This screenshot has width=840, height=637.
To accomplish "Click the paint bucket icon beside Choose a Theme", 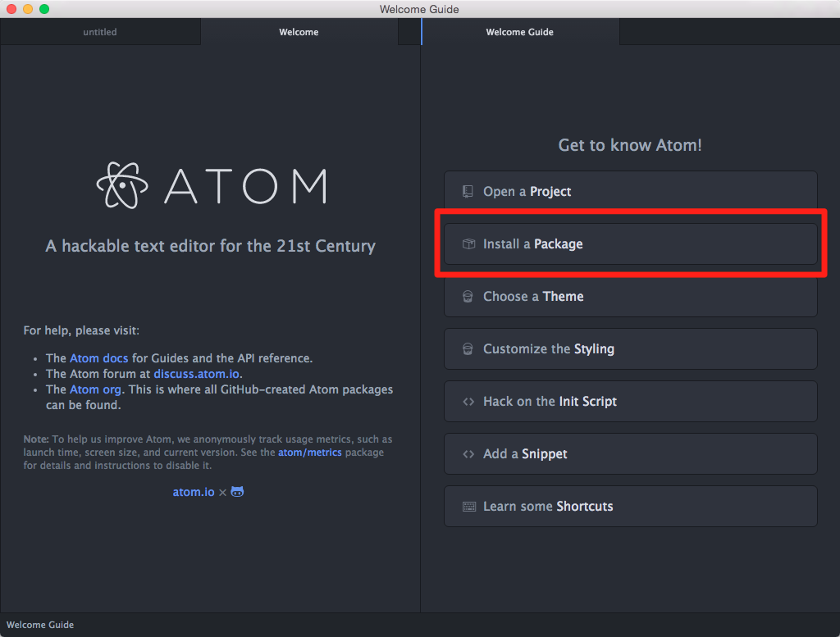I will pyautogui.click(x=468, y=297).
